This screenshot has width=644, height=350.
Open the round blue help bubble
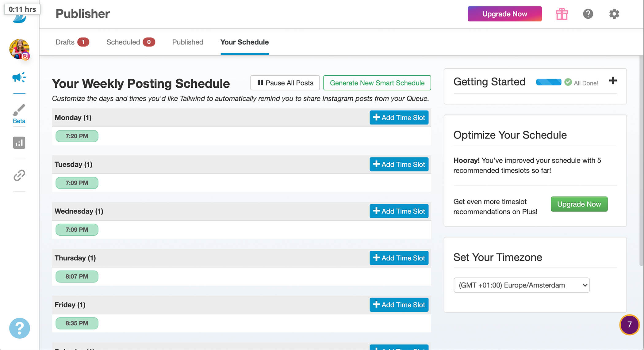[x=19, y=328]
